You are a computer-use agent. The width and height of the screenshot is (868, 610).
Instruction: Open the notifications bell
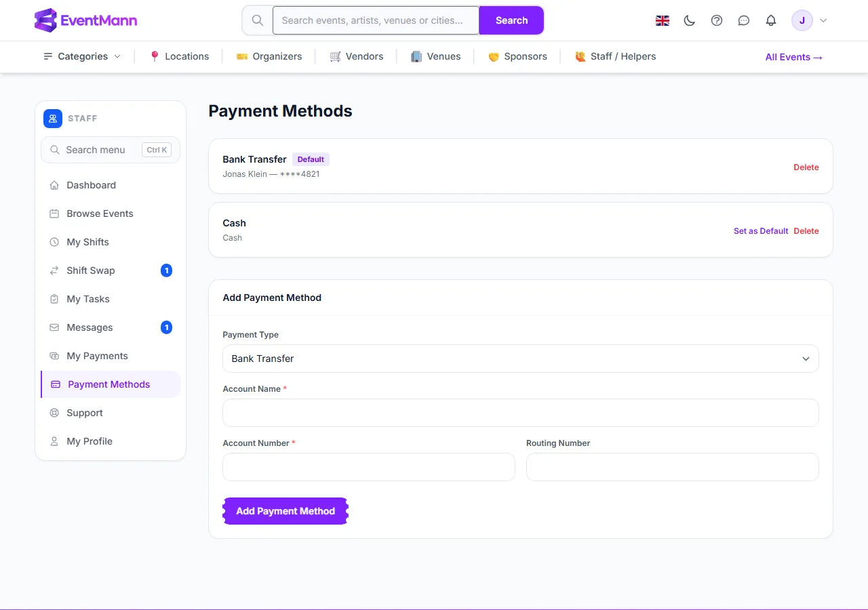tap(771, 20)
